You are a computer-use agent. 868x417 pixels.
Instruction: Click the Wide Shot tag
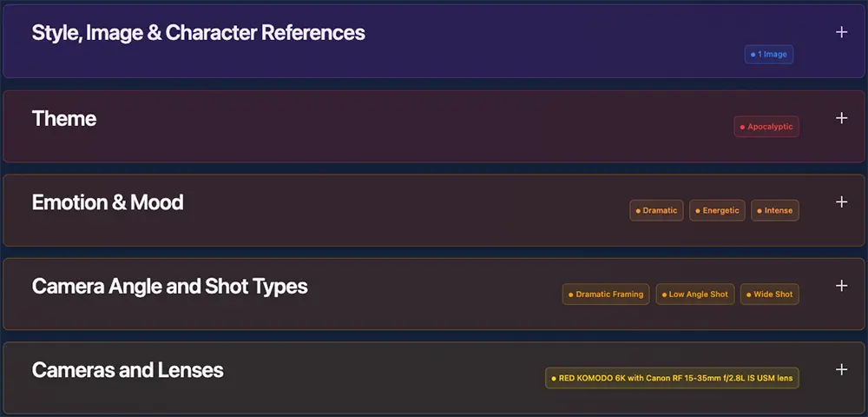769,295
